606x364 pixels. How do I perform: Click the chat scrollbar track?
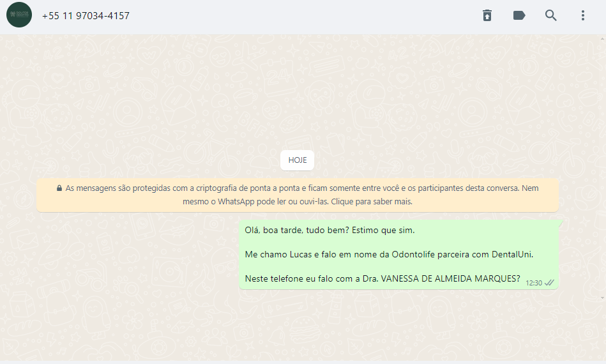point(603,168)
